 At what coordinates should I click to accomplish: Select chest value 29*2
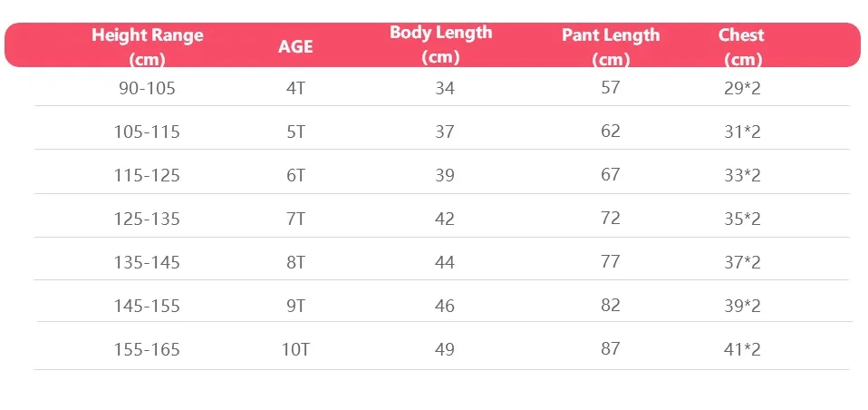pyautogui.click(x=742, y=88)
